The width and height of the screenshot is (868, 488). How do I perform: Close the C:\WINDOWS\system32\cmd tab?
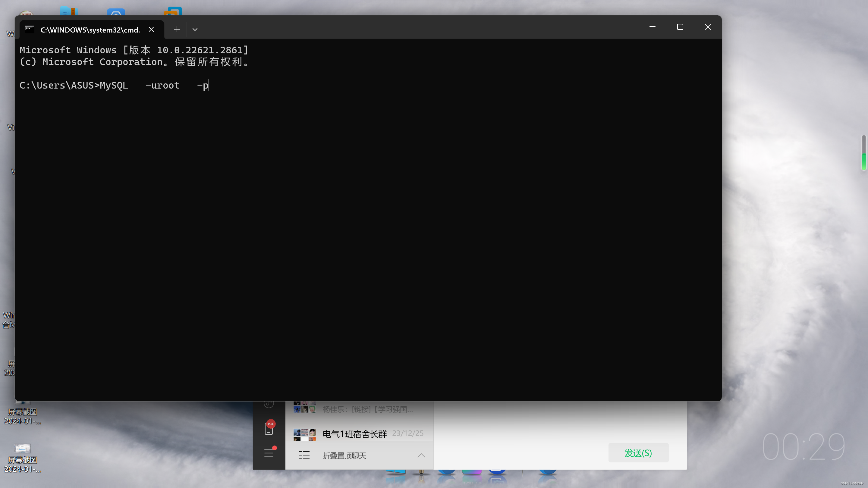point(152,30)
